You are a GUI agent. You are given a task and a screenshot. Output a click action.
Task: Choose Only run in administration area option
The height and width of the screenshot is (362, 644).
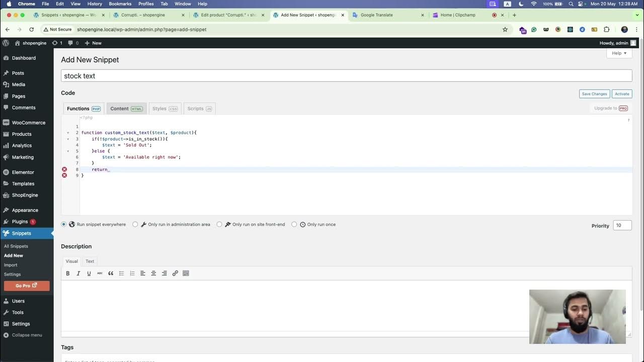coord(135,224)
